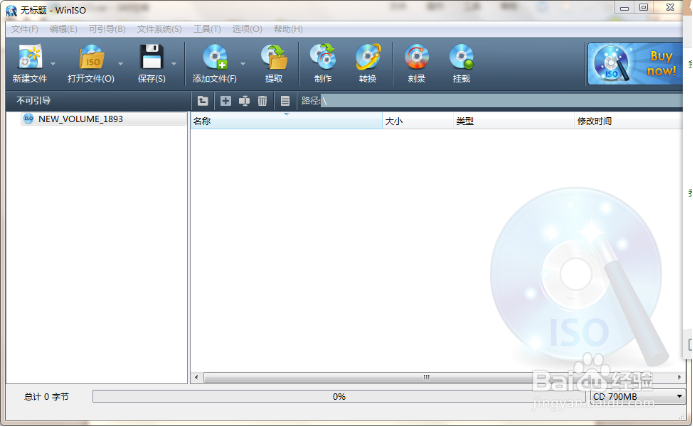Click the Buy now! banner
The height and width of the screenshot is (427, 693).
[x=635, y=64]
